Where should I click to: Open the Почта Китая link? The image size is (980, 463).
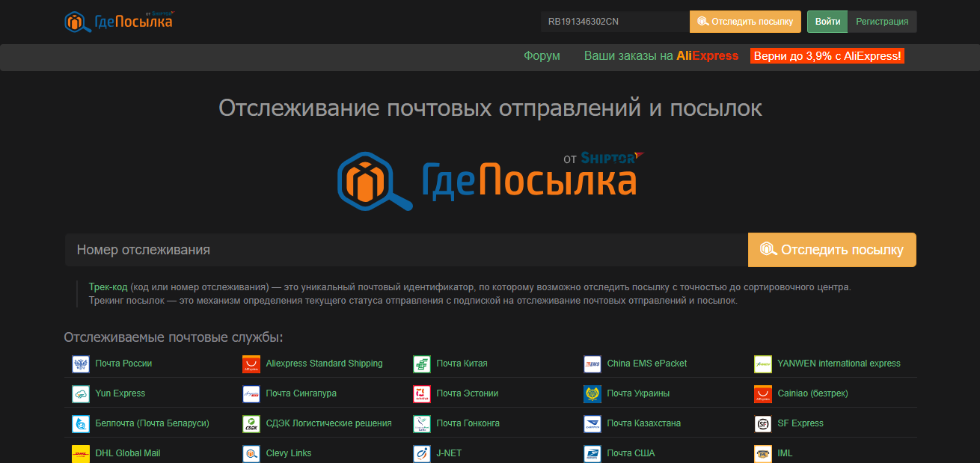point(462,364)
